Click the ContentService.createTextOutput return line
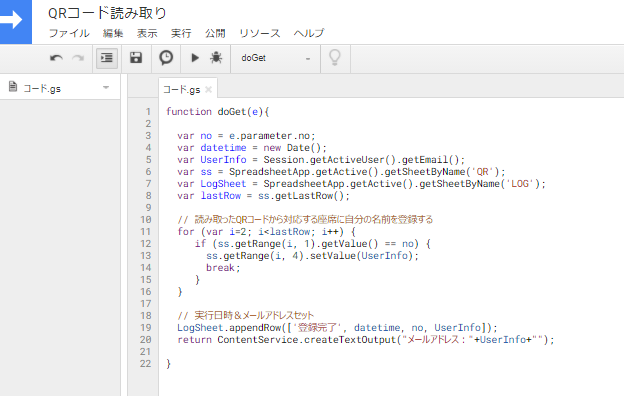This screenshot has height=396, width=624. tap(366, 339)
